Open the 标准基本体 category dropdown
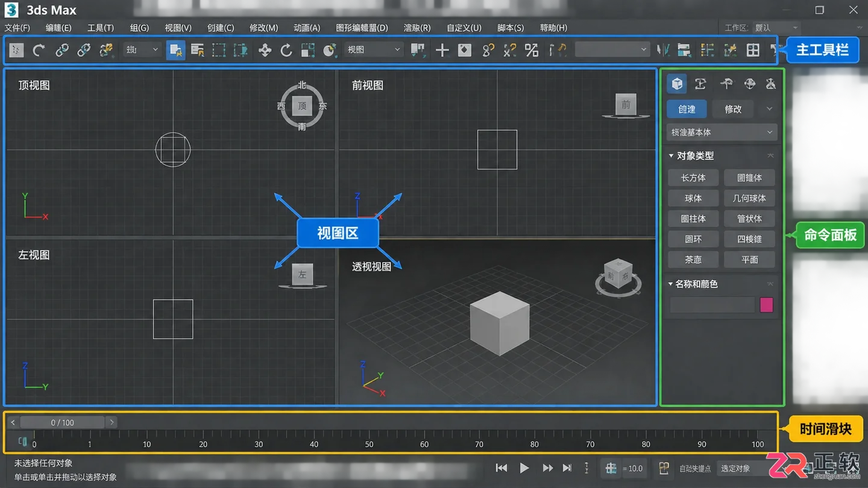 [722, 132]
